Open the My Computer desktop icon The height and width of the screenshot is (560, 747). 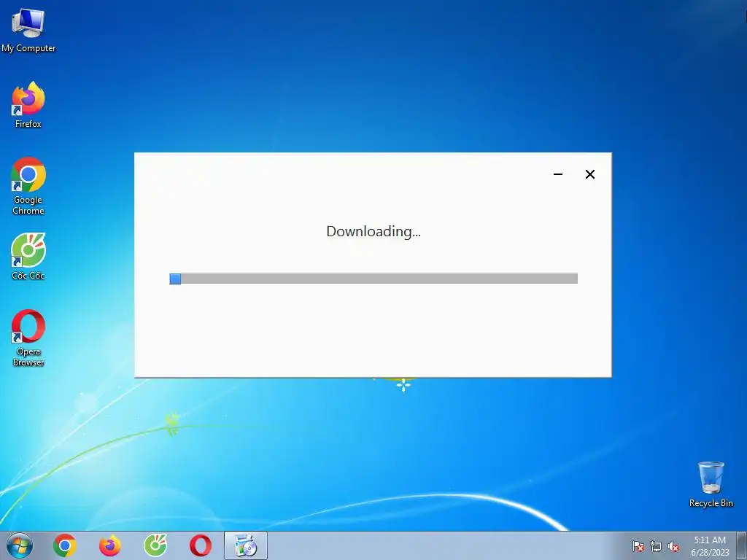tap(28, 30)
